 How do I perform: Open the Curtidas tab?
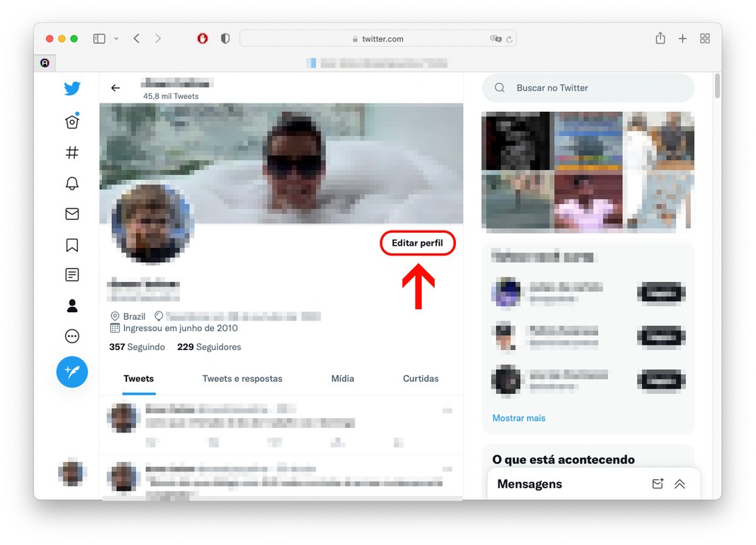click(x=420, y=379)
